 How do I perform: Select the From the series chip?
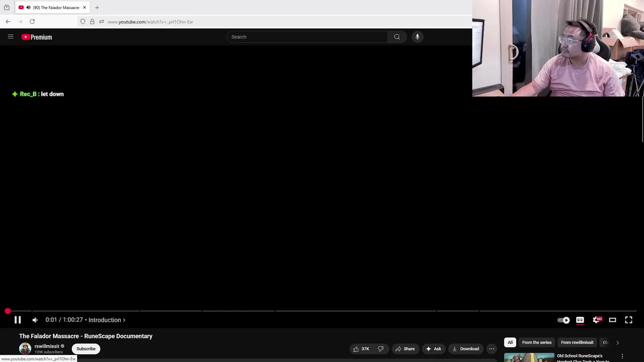pyautogui.click(x=537, y=342)
